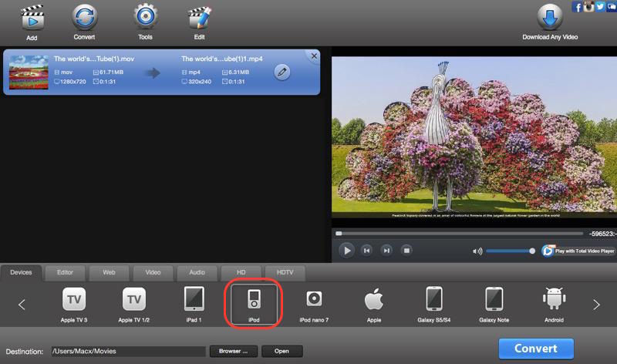
Task: Adjust the volume slider handle
Action: (x=532, y=251)
